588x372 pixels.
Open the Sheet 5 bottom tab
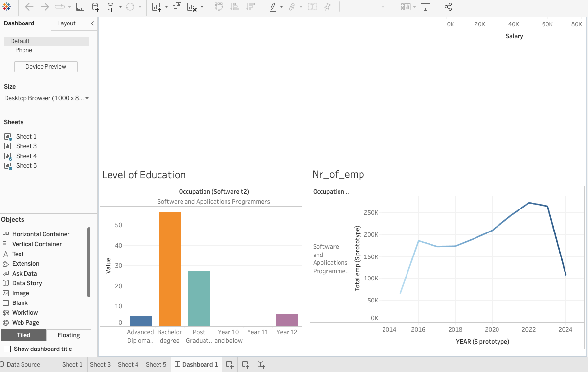[156, 364]
